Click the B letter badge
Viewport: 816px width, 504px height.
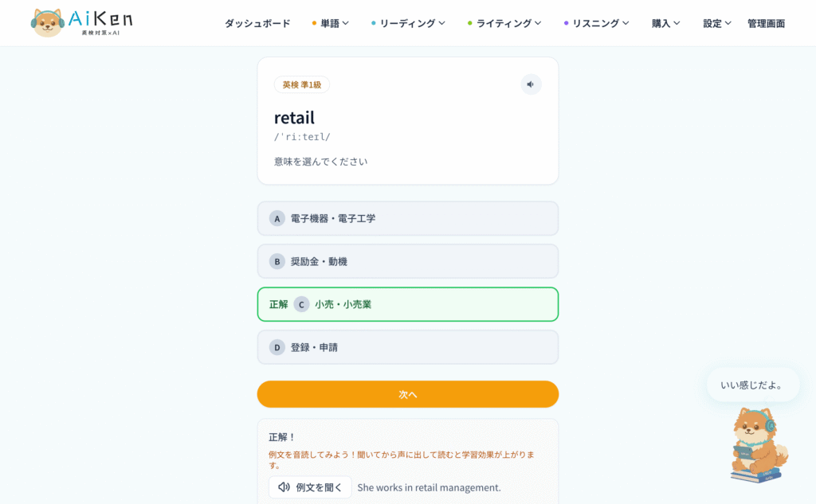point(277,262)
